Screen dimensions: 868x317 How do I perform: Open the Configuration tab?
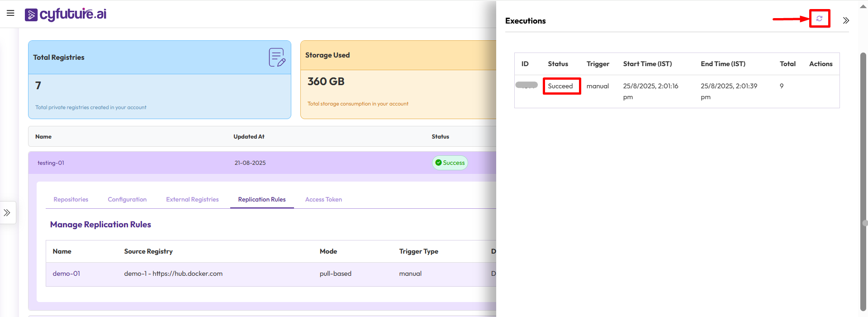click(127, 199)
